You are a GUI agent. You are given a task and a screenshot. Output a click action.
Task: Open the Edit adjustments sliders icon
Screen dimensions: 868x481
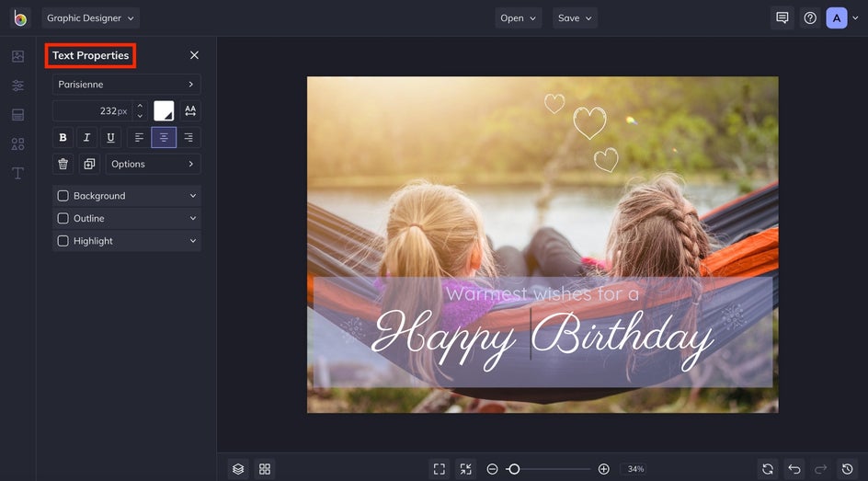(x=17, y=86)
